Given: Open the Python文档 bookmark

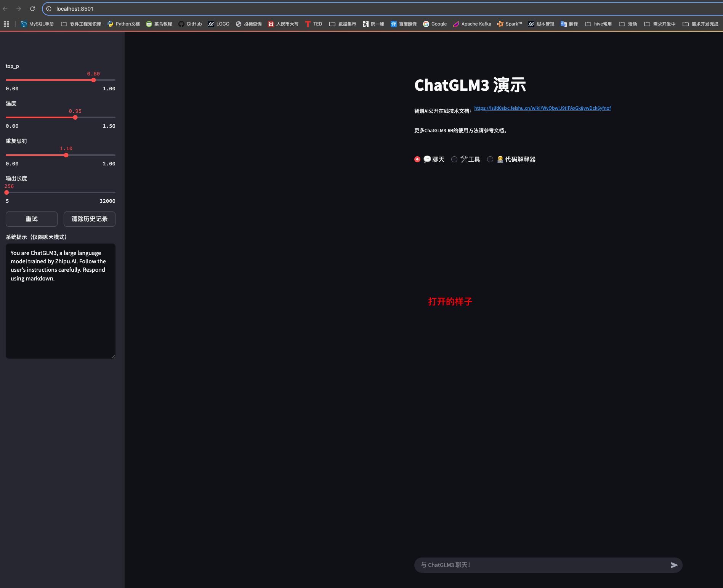Looking at the screenshot, I should (123, 24).
